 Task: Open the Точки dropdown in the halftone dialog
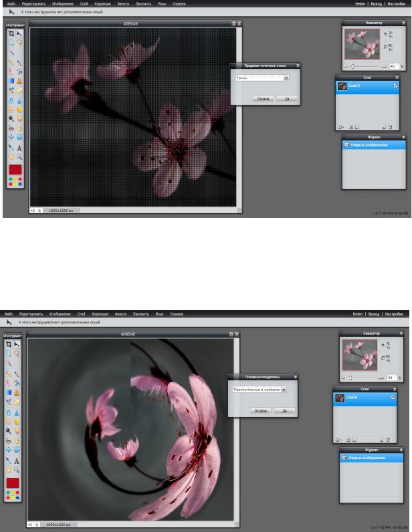286,78
